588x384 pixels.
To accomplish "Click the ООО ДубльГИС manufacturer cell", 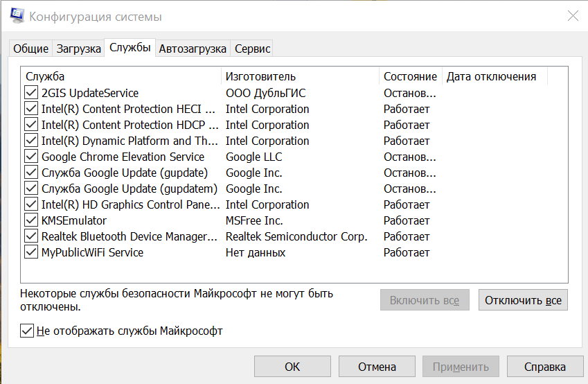I will [x=265, y=93].
